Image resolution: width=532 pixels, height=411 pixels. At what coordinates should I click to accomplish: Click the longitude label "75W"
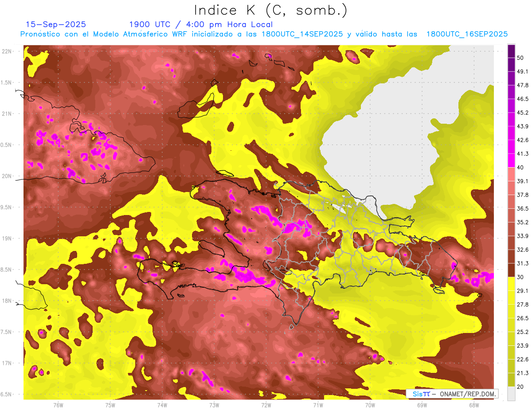pyautogui.click(x=110, y=405)
